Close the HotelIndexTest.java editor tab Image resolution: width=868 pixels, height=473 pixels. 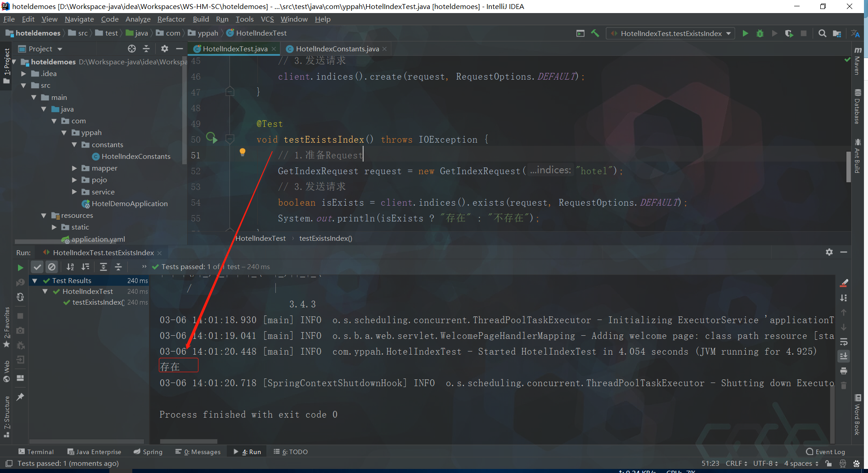click(x=274, y=49)
